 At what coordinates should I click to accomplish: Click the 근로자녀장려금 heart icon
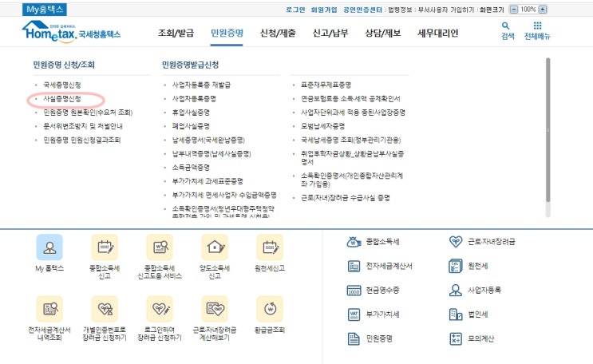click(456, 242)
